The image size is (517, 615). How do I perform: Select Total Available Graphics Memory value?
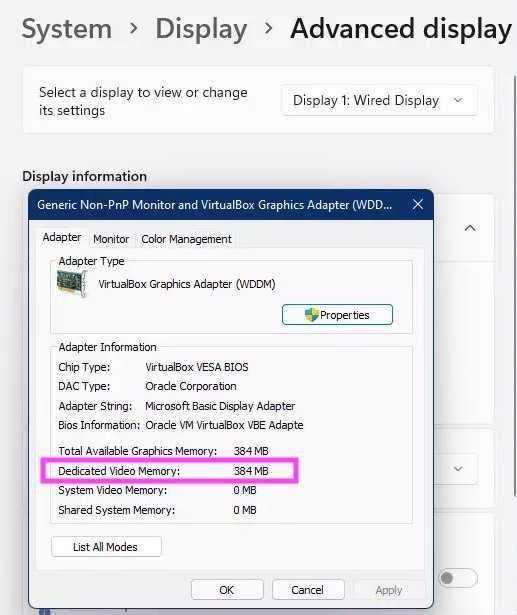point(251,451)
